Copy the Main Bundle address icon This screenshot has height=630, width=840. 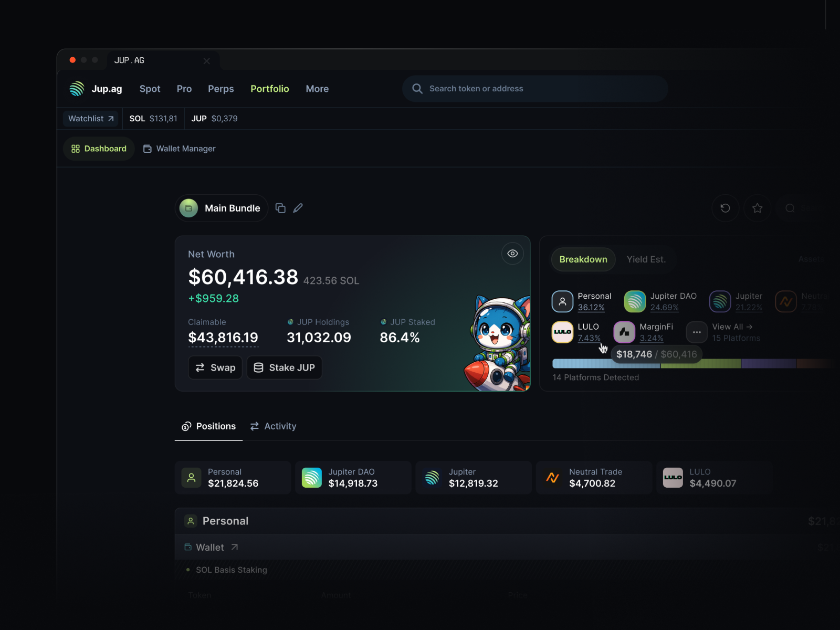pyautogui.click(x=280, y=208)
